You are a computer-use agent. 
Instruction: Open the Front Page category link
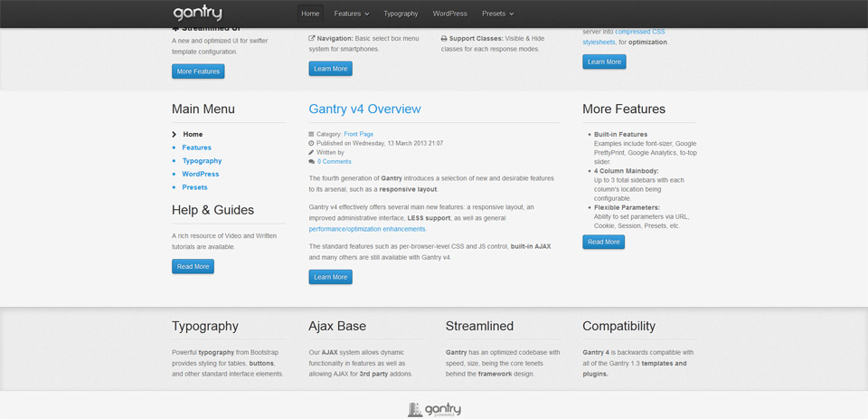(359, 134)
